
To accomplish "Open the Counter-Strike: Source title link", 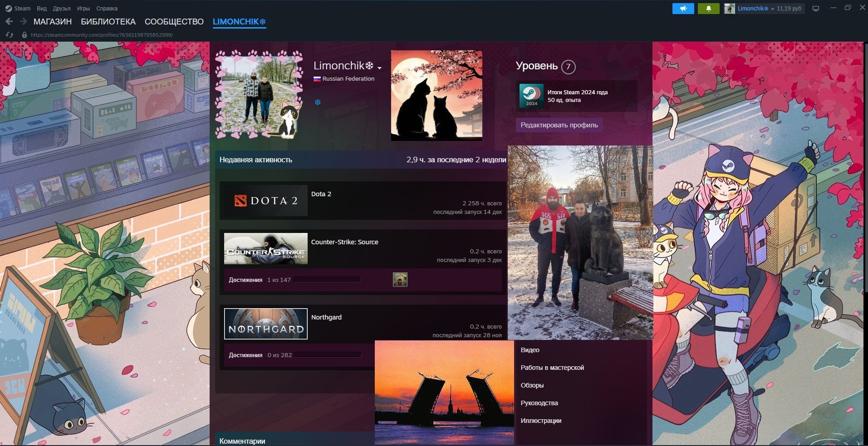I will (344, 242).
